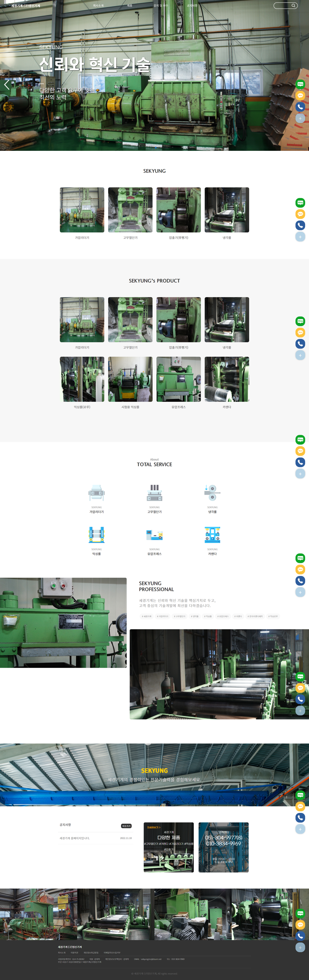309x980 pixels.
Task: Click the # 고무절단기 hashtag
Action: click(x=180, y=616)
